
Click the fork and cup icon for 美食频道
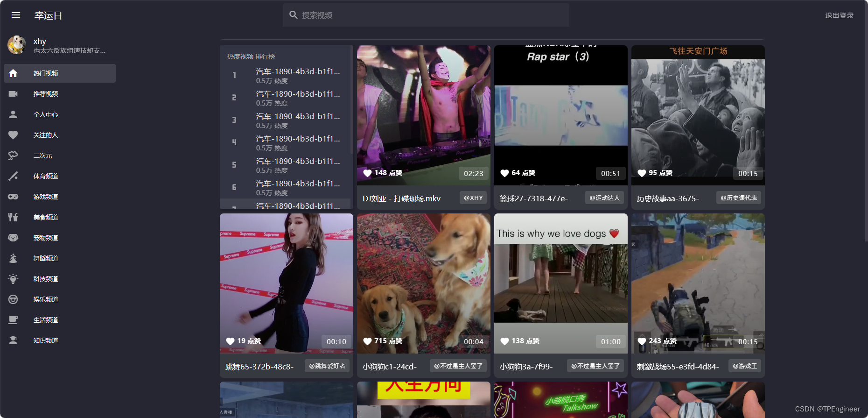click(x=13, y=217)
